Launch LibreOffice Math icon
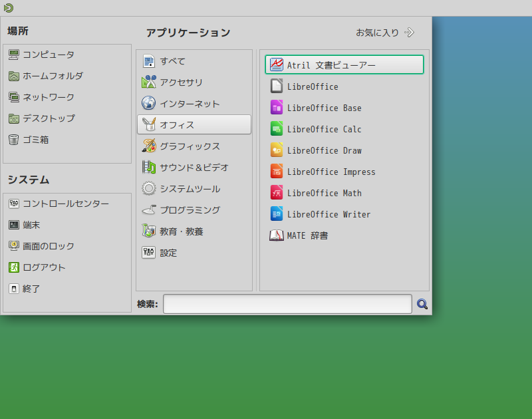Screen dimensions: 532x419 tap(277, 193)
